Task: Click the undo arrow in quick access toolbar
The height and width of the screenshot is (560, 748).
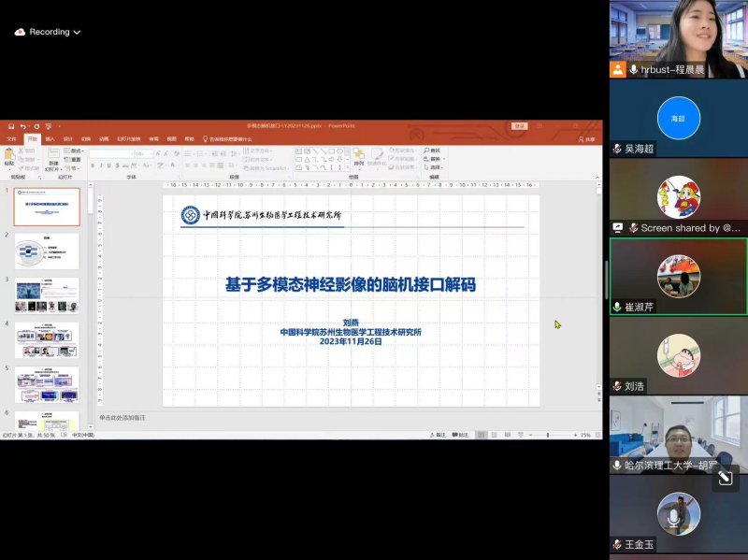Action: pos(23,126)
